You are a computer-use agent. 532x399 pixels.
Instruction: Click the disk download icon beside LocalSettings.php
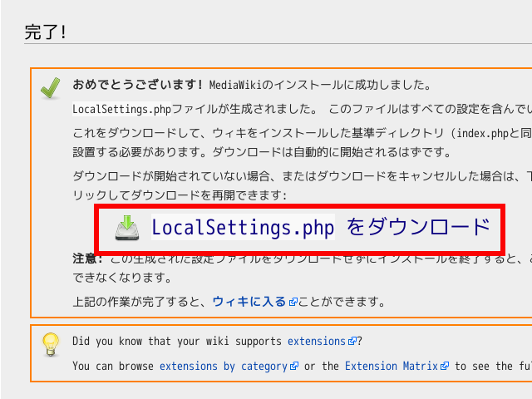[127, 227]
